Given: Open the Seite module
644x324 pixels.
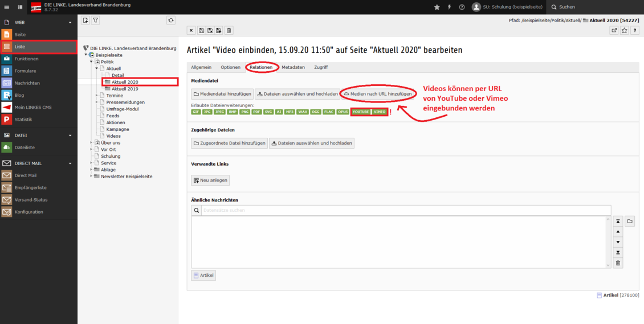Looking at the screenshot, I should (39, 35).
